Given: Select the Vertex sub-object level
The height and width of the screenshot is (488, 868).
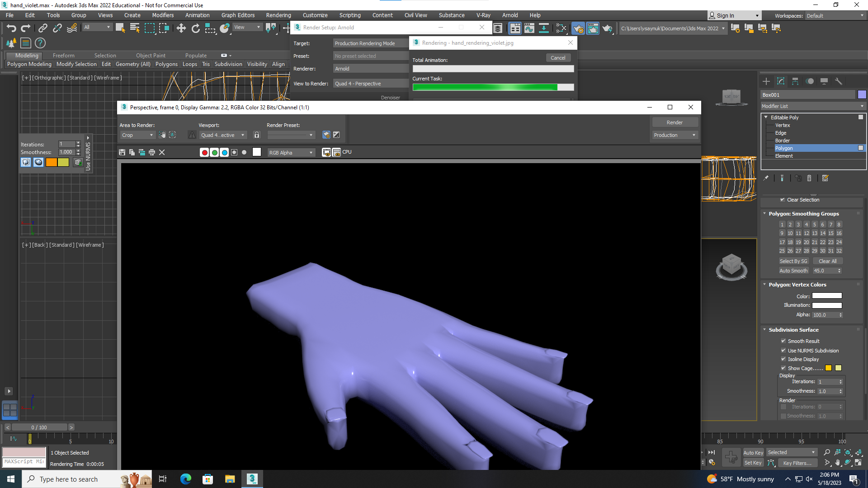Looking at the screenshot, I should (783, 125).
